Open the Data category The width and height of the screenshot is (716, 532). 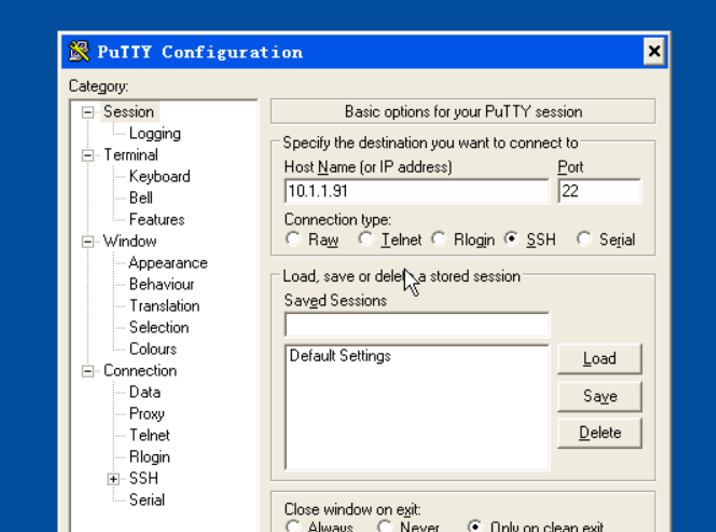145,392
